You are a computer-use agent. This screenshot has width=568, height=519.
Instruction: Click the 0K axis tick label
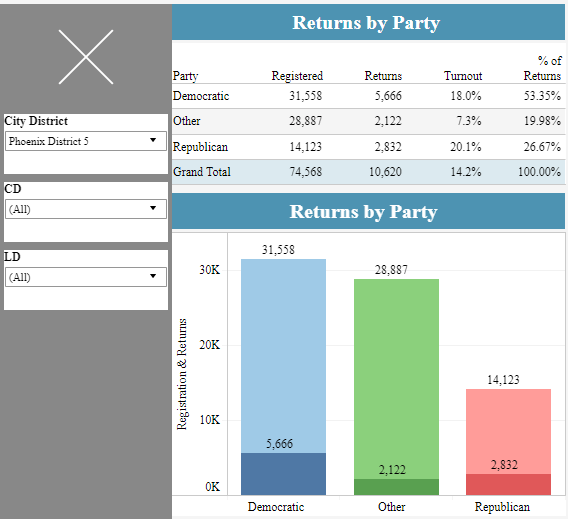coord(213,486)
